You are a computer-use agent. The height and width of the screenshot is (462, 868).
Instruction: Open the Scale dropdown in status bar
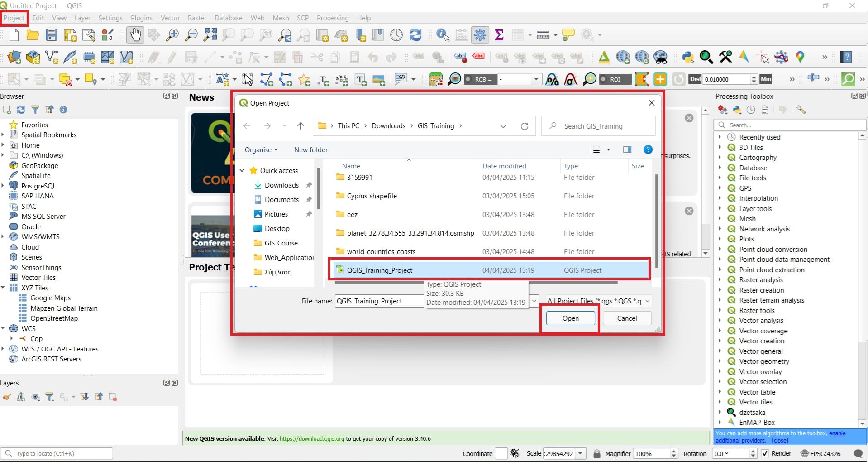click(x=580, y=453)
